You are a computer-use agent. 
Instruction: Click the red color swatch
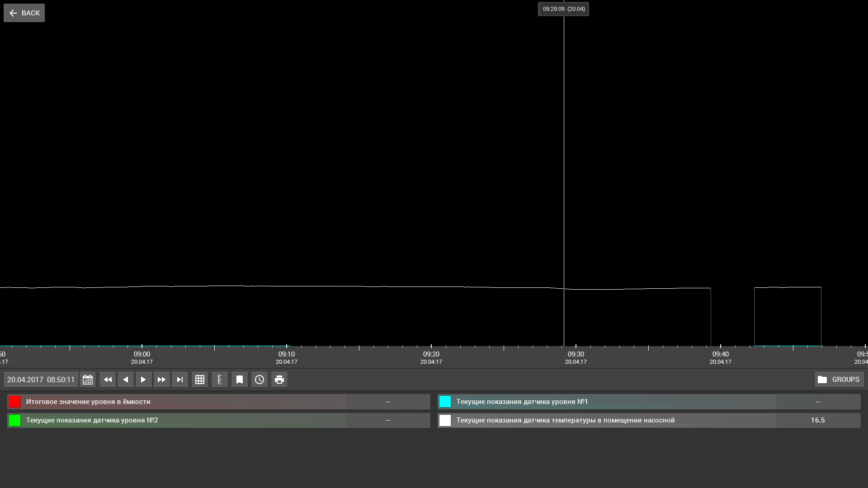point(15,402)
